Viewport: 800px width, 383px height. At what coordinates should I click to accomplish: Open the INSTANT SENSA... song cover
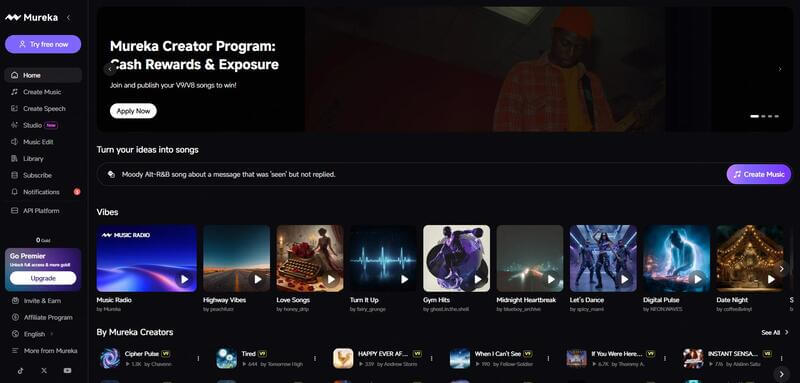coord(693,359)
